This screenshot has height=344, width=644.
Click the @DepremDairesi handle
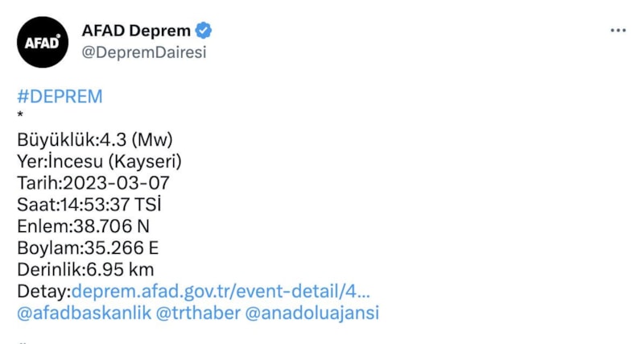tap(144, 52)
